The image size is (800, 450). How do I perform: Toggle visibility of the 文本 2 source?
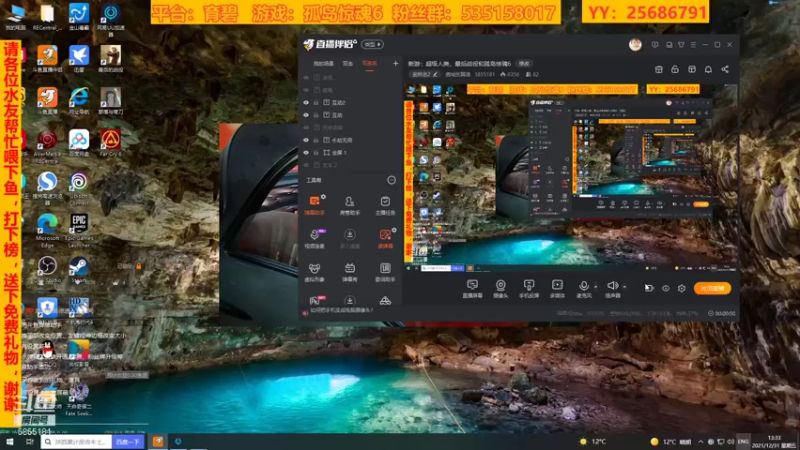[x=306, y=165]
